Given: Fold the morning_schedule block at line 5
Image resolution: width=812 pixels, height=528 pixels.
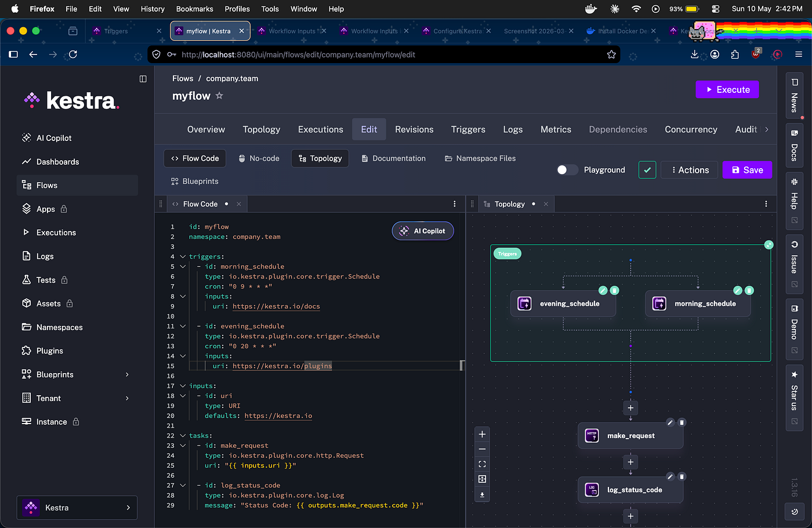Looking at the screenshot, I should point(183,266).
